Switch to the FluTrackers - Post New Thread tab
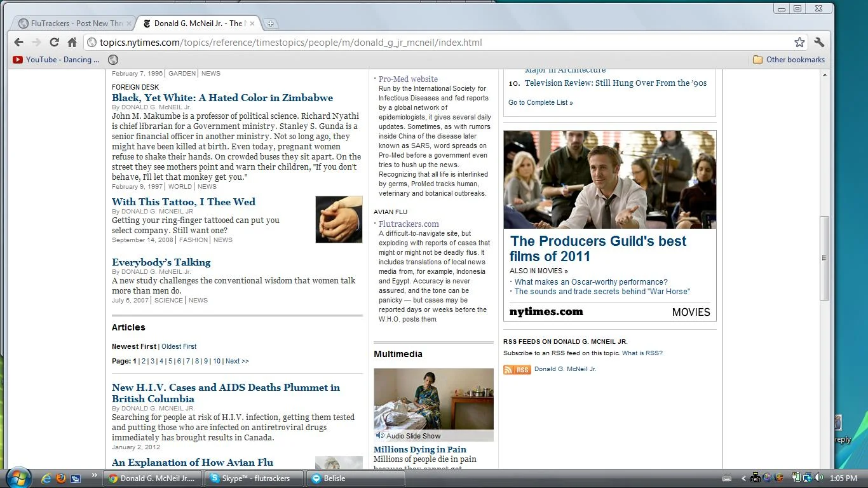The image size is (868, 488). coord(73,24)
